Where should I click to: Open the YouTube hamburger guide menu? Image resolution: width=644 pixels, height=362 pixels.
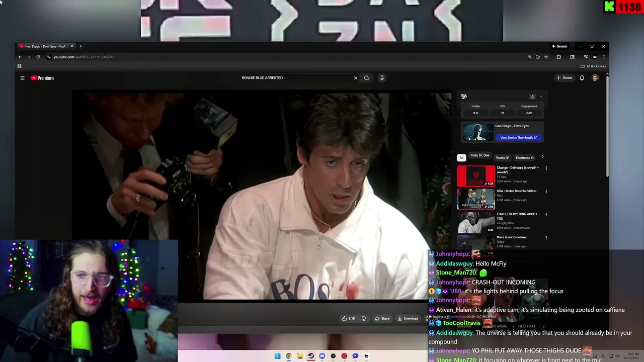(x=22, y=78)
